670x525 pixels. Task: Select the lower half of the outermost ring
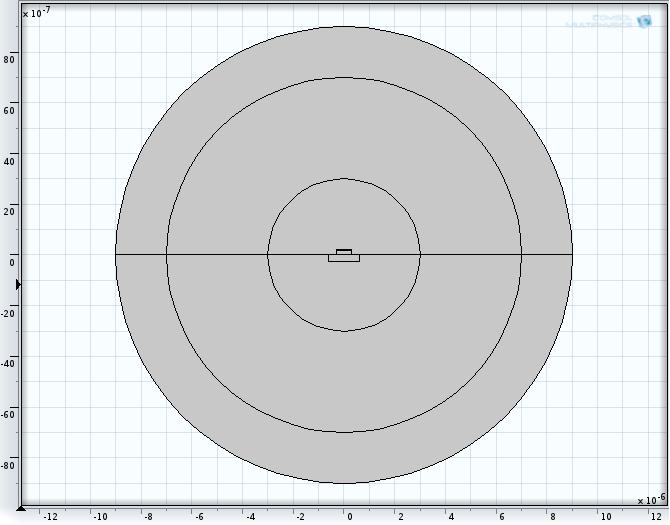344,458
